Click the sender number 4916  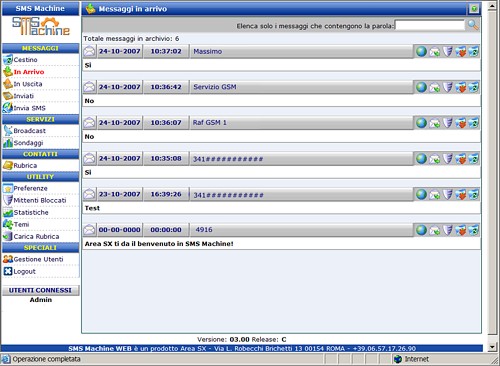(204, 230)
